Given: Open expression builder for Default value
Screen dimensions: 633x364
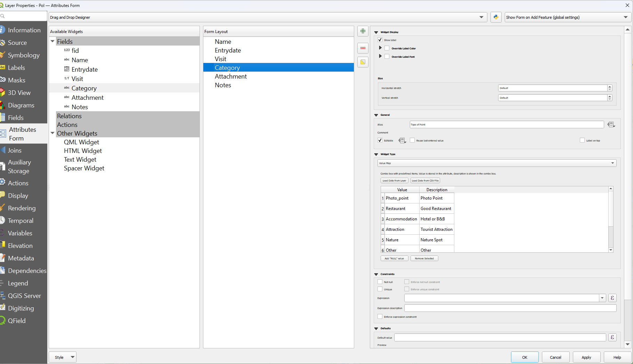Looking at the screenshot, I should [612, 337].
